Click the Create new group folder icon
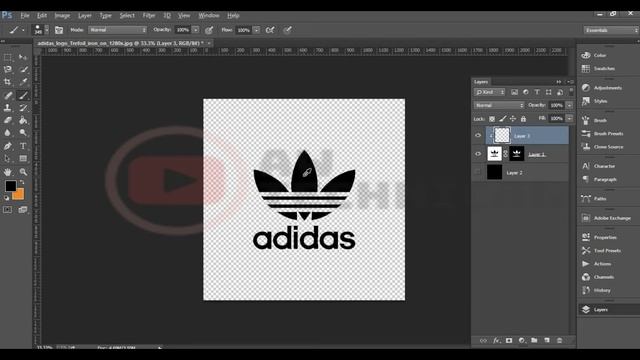Screen dimensions: 640x360 534,340
